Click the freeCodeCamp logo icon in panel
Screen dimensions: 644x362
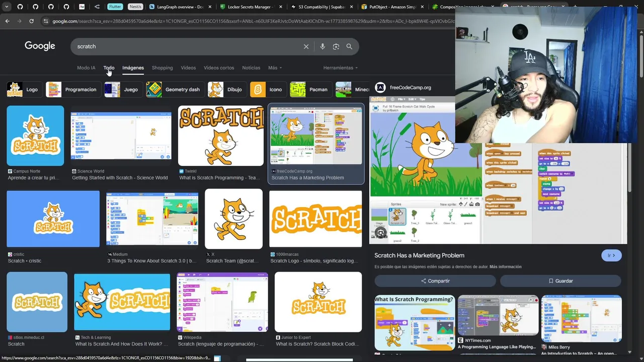(x=380, y=87)
